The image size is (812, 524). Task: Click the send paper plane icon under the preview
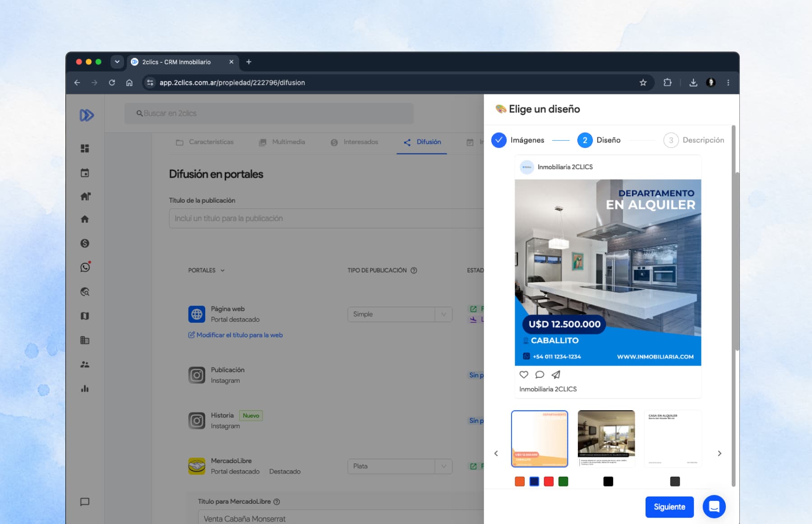[x=556, y=375]
